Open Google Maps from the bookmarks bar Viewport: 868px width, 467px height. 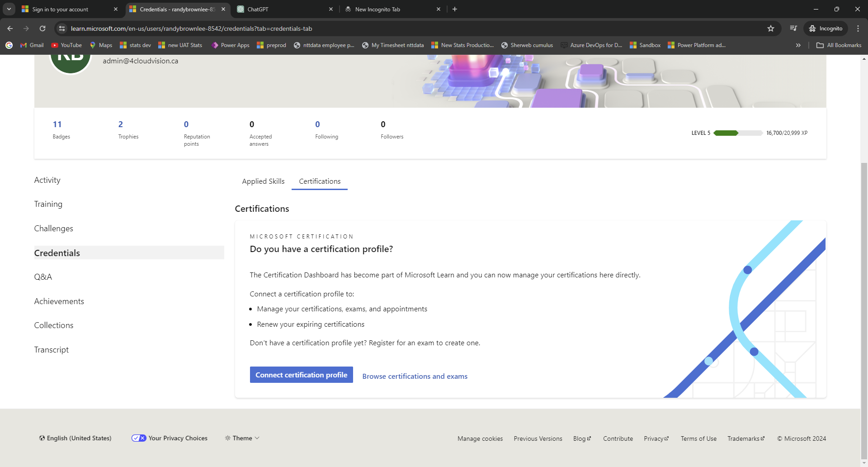tap(101, 45)
